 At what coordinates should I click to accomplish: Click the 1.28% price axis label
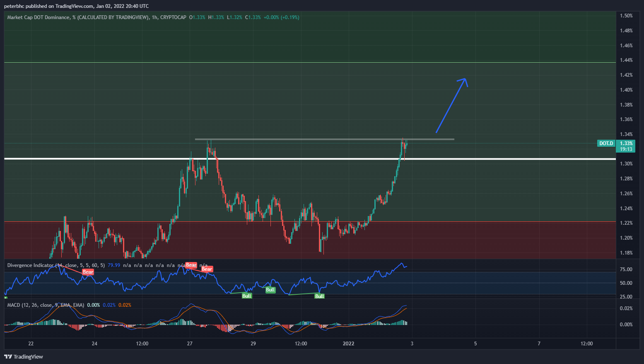pyautogui.click(x=626, y=179)
